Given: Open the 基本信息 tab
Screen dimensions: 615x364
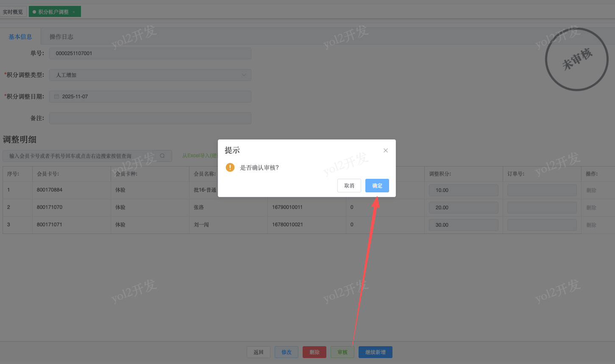Looking at the screenshot, I should (x=20, y=37).
